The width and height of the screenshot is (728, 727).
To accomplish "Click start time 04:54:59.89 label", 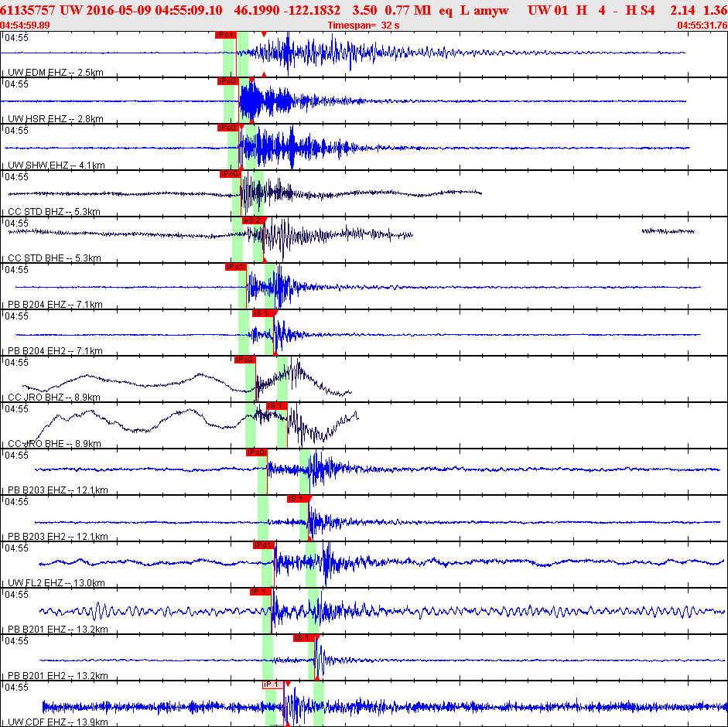I will coord(25,25).
